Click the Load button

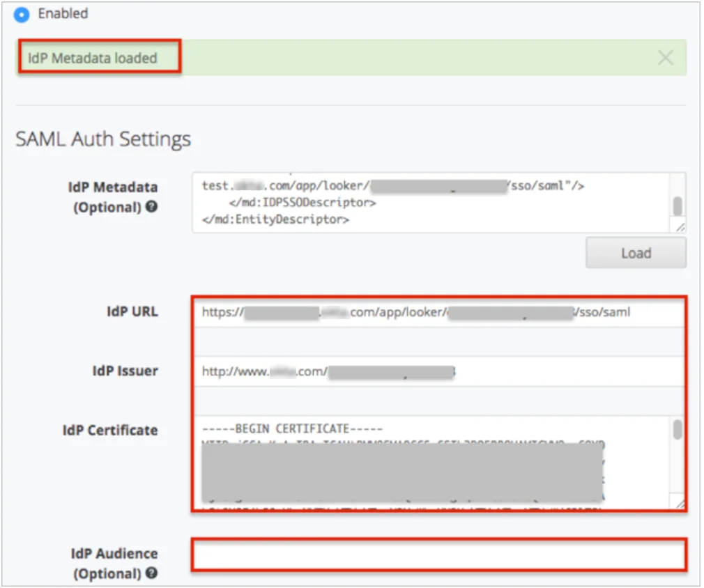pyautogui.click(x=635, y=253)
